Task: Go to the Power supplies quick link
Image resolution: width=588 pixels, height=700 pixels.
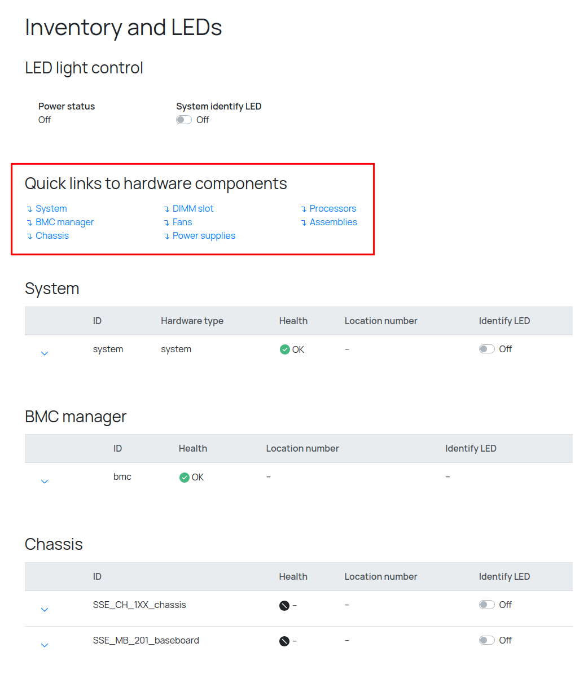Action: click(204, 236)
